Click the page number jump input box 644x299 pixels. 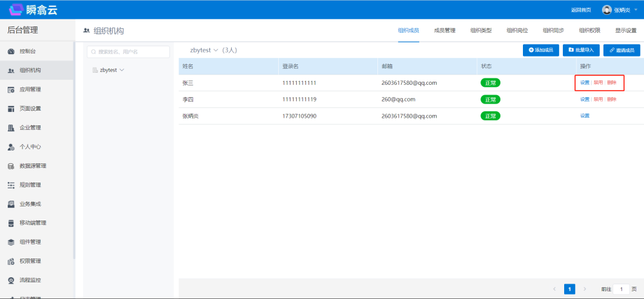[621, 289]
